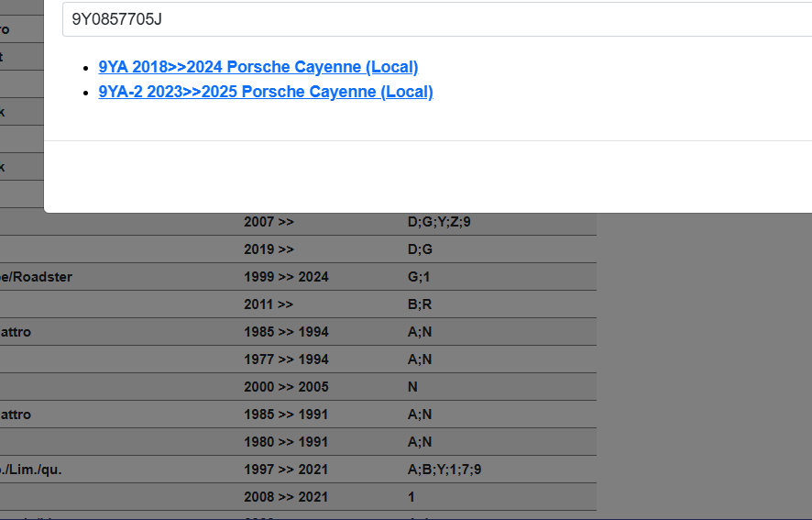Select the "1997 >> 2021" year range cell
Viewport: 812px width, 520px height.
pyautogui.click(x=286, y=470)
